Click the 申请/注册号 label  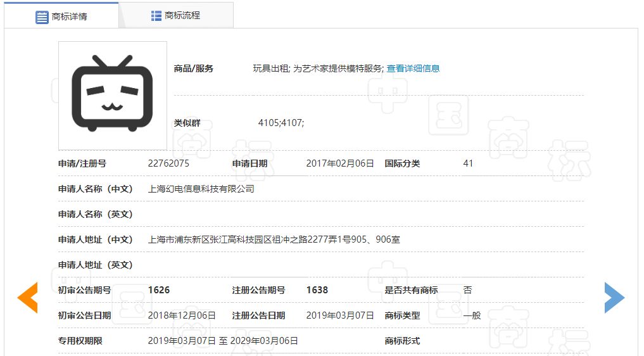click(82, 163)
